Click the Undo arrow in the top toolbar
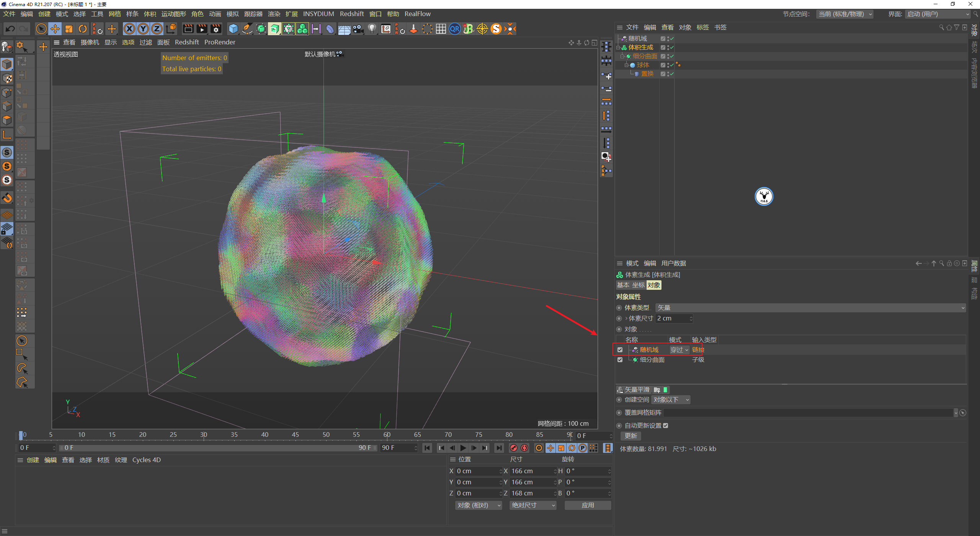This screenshot has height=536, width=980. click(10, 29)
